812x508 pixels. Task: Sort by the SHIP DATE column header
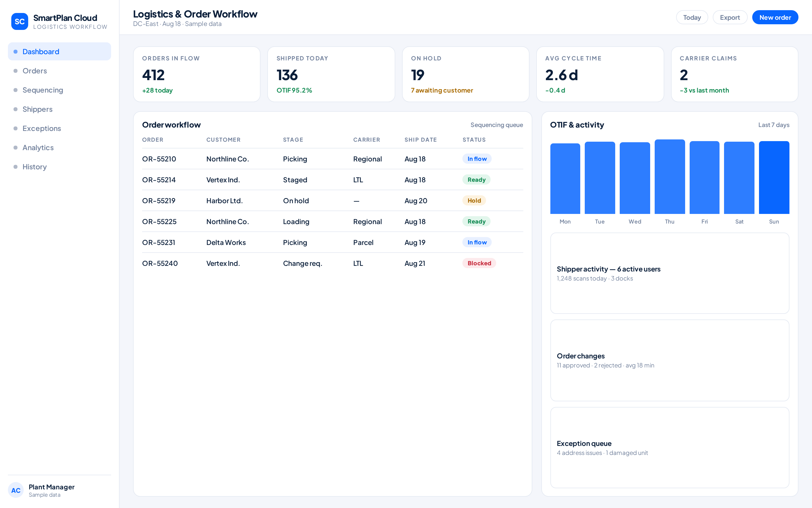coord(420,140)
